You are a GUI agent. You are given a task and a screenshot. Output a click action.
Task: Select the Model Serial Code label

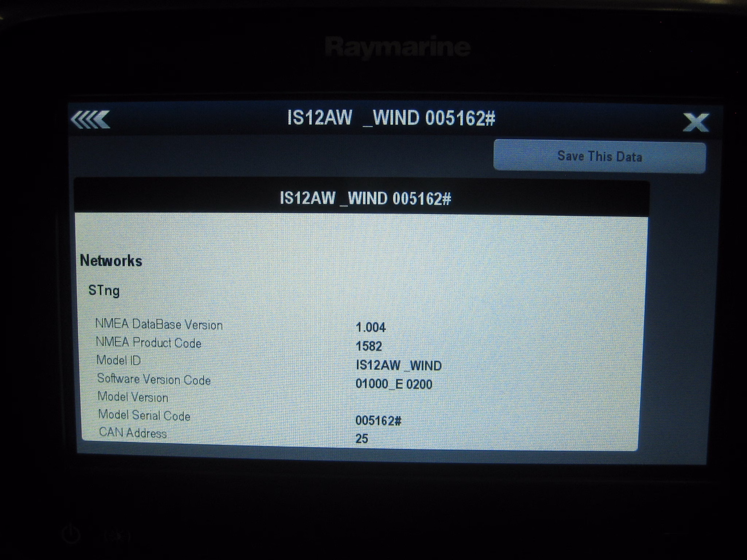coord(144,415)
